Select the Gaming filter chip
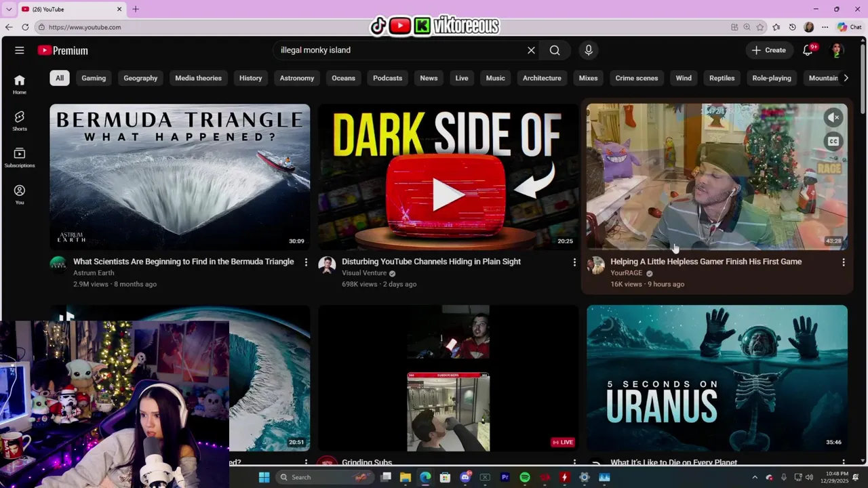The image size is (868, 488). [94, 78]
